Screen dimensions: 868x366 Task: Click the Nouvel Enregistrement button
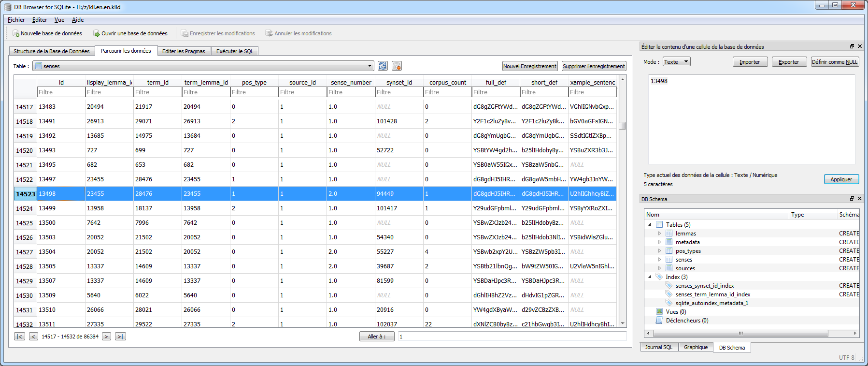[x=530, y=66]
